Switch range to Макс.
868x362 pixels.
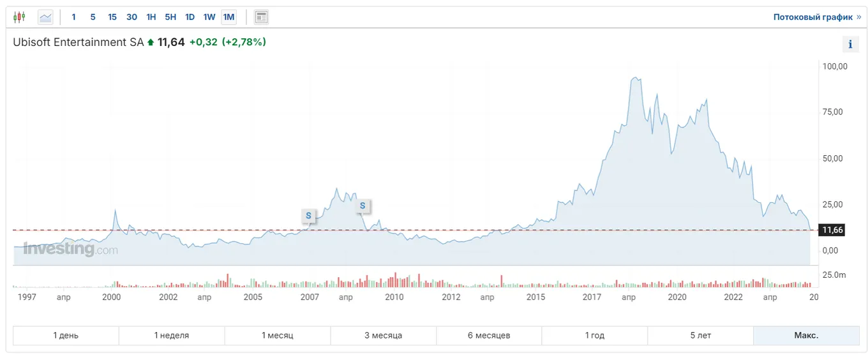(806, 335)
